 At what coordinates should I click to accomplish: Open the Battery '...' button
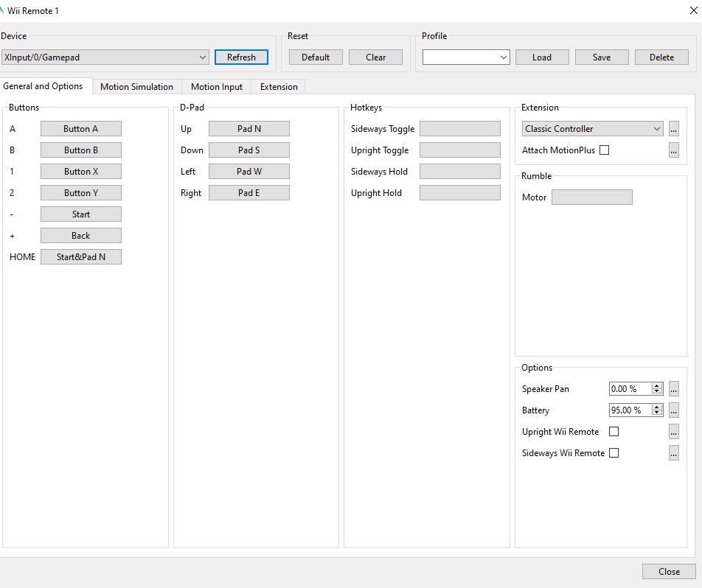tap(673, 410)
